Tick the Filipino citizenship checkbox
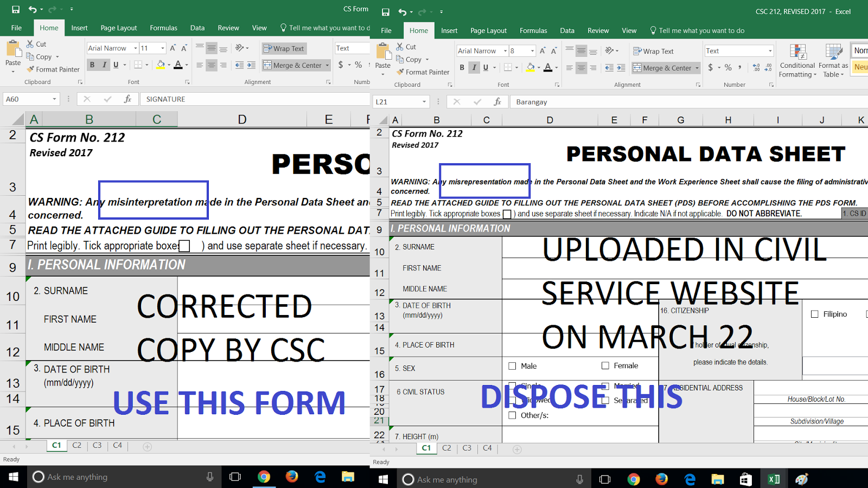868x488 pixels. pyautogui.click(x=814, y=314)
